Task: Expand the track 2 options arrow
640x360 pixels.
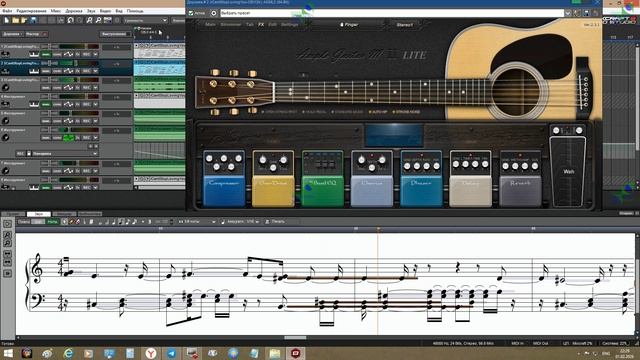Action: point(96,71)
